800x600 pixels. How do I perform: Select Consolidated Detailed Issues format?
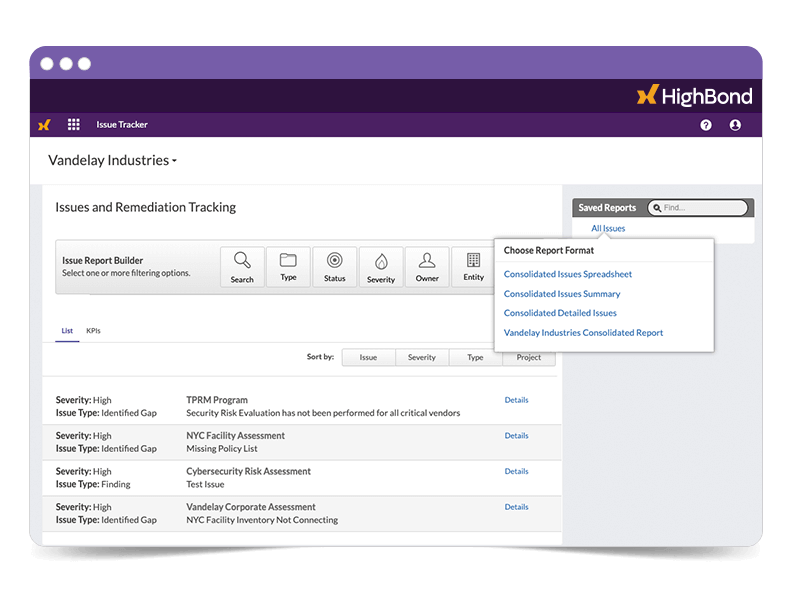click(x=560, y=313)
